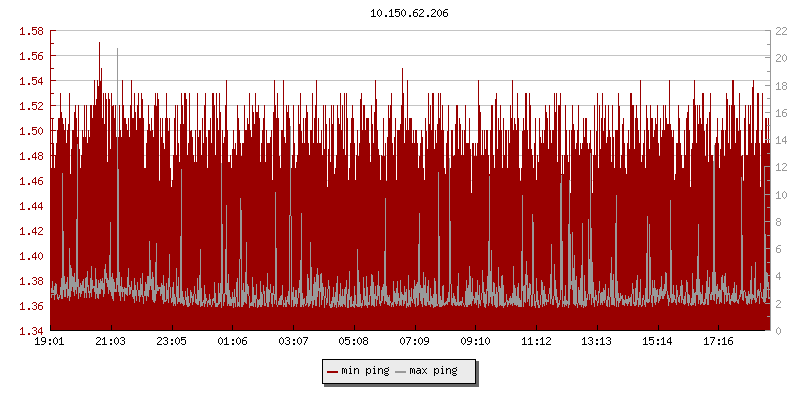Select the 1.34 left axis baseline label
This screenshot has height=400, width=800.
(x=31, y=331)
